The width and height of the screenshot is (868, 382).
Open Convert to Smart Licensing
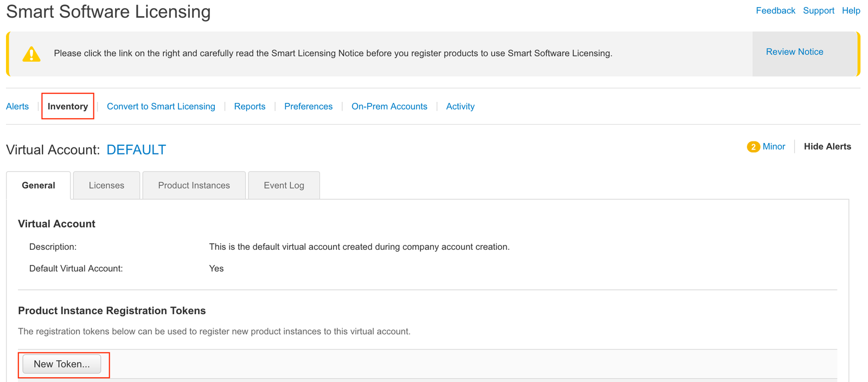click(x=161, y=107)
